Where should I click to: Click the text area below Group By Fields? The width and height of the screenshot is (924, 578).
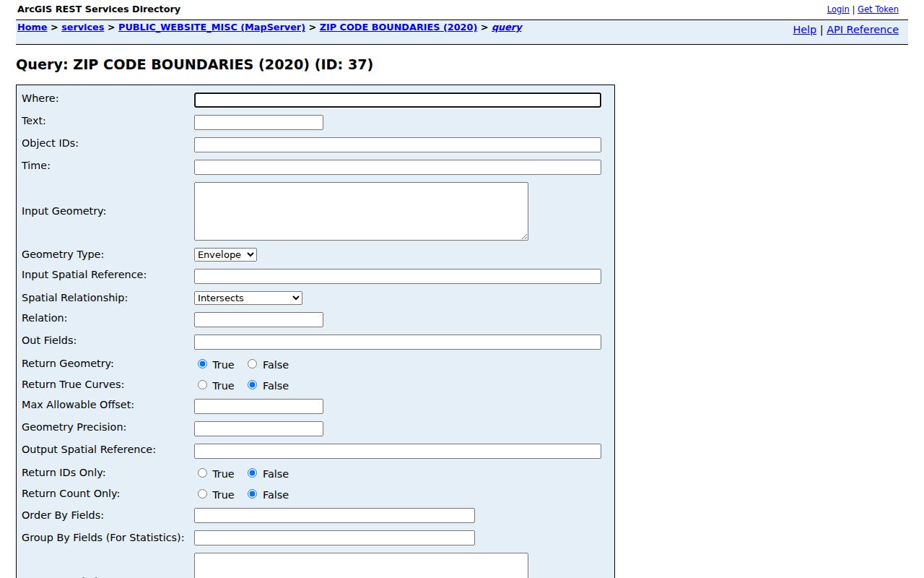click(361, 565)
